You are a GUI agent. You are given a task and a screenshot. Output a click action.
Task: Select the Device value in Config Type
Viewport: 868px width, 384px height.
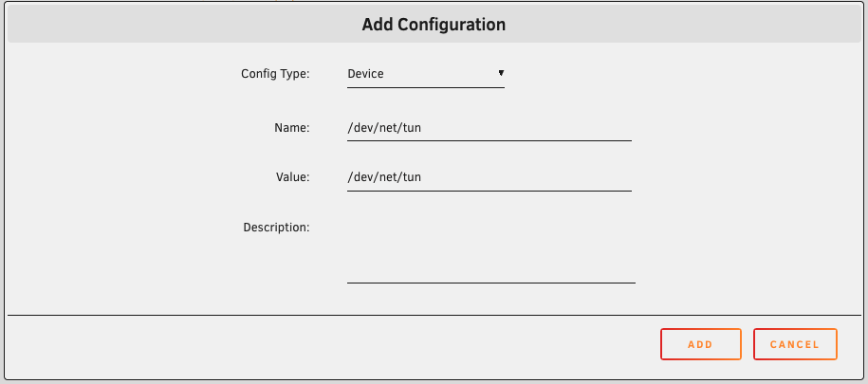(x=367, y=74)
